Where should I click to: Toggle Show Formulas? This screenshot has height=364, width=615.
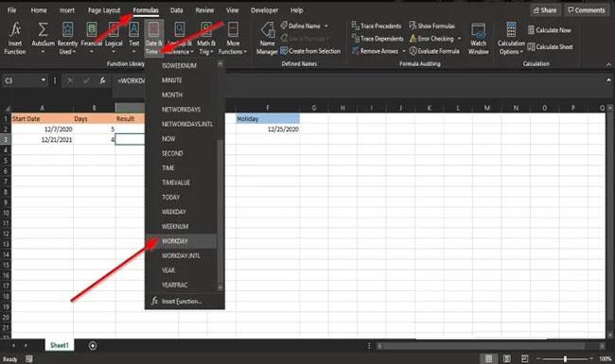click(431, 26)
